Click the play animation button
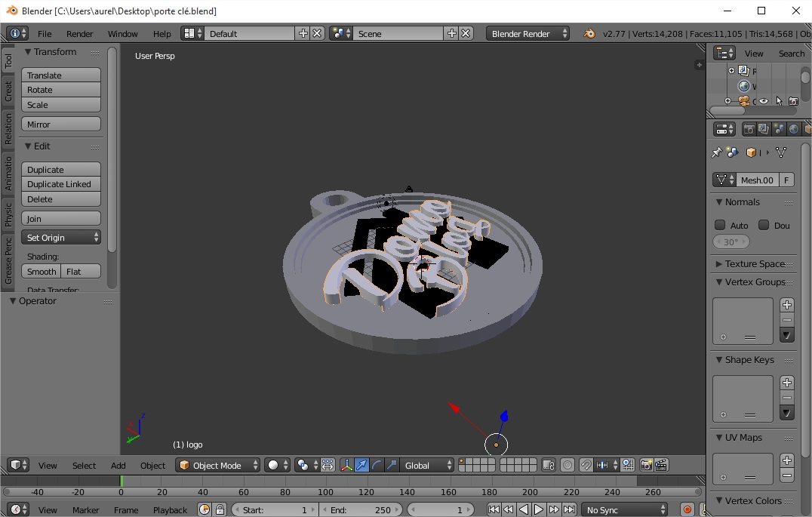 [539, 509]
